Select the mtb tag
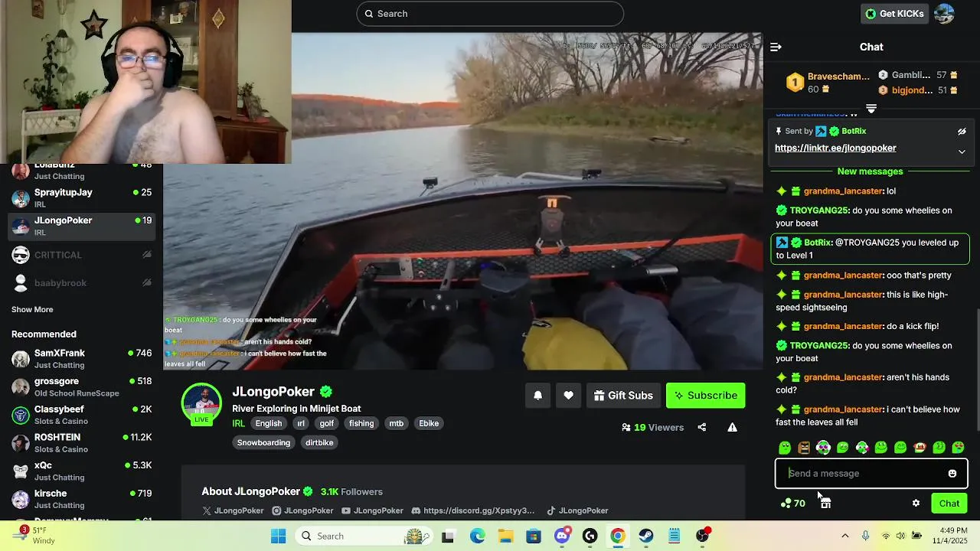Image resolution: width=980 pixels, height=551 pixels. tap(396, 423)
